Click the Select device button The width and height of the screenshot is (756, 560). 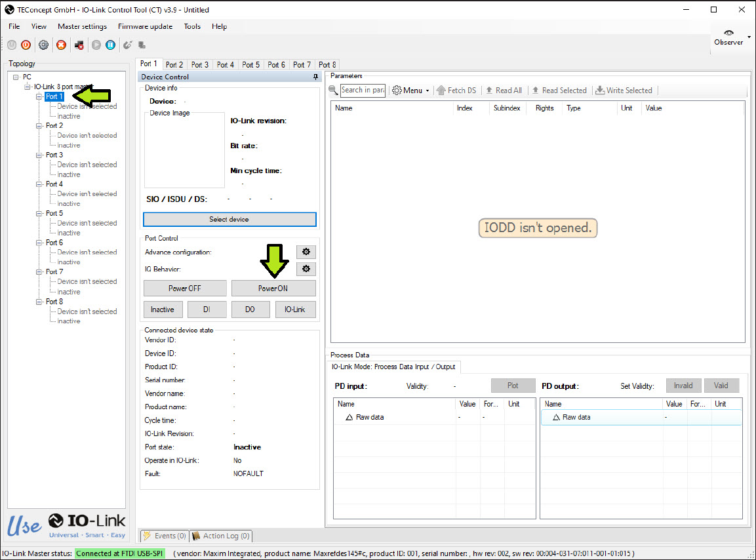coord(229,220)
